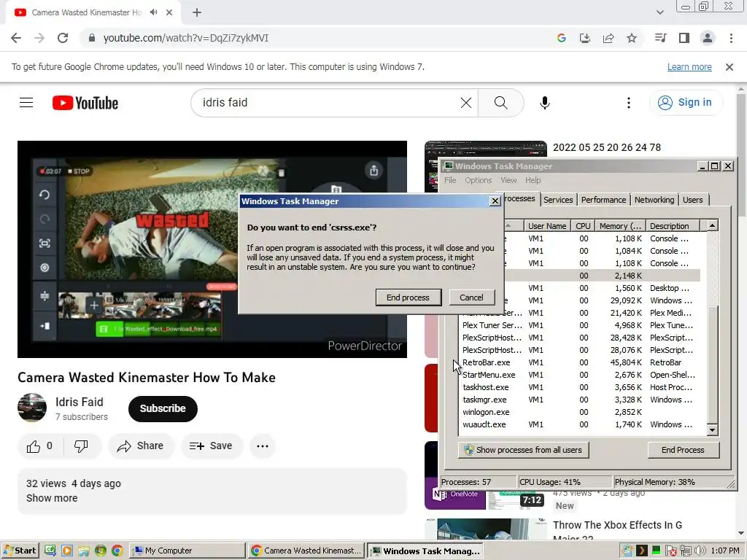Reload the YouTube page

[x=63, y=38]
